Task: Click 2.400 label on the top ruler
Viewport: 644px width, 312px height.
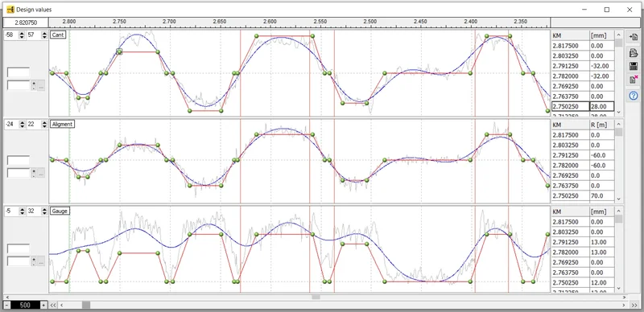Action: (471, 22)
